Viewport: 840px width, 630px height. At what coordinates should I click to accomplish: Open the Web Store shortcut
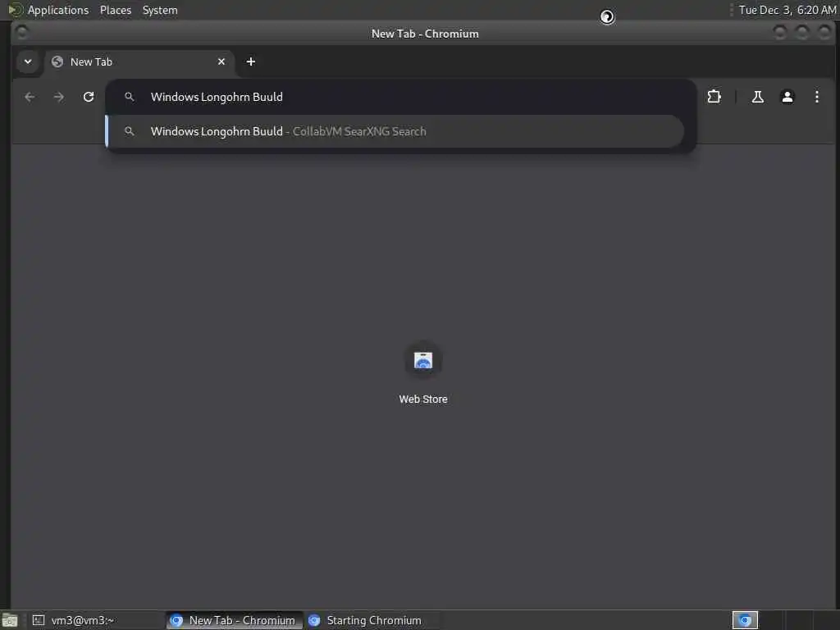tap(423, 360)
